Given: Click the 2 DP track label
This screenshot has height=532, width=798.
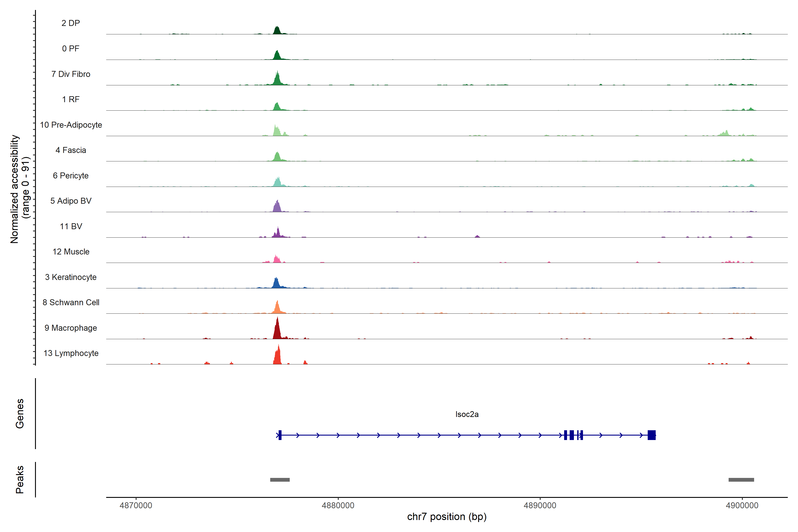Looking at the screenshot, I should point(70,23).
